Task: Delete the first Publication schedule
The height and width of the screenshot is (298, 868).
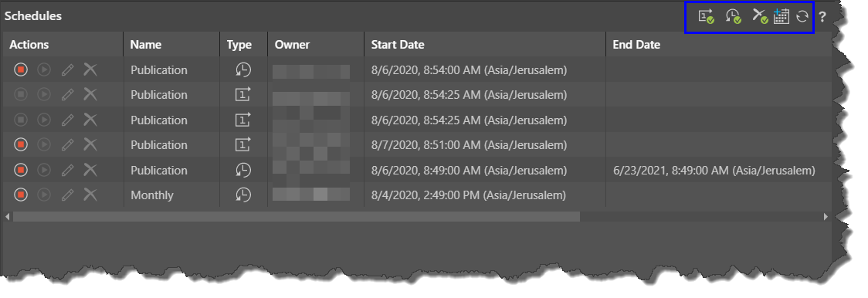Action: coord(90,69)
